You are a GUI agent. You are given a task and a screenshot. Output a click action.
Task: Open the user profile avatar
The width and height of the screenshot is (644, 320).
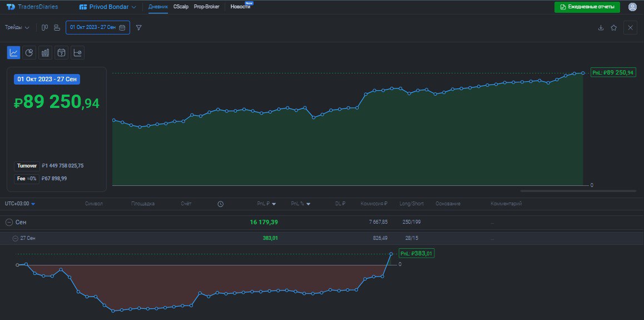coord(632,7)
